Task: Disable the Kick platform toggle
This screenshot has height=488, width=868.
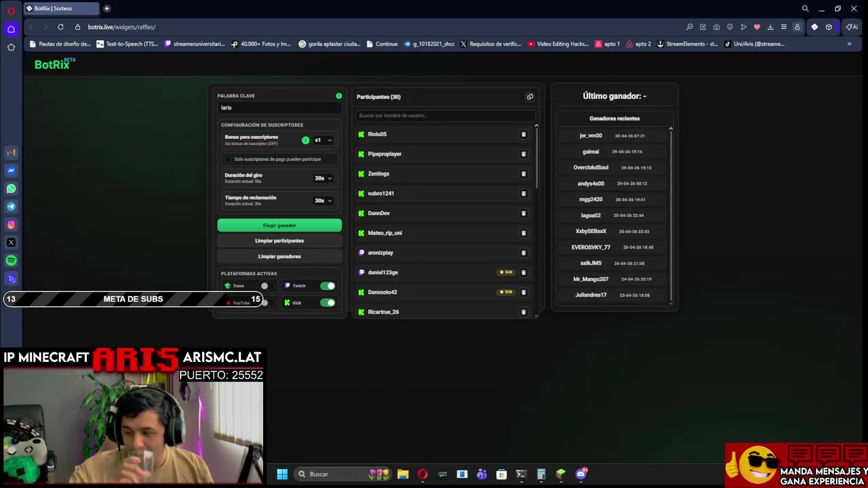Action: [328, 303]
